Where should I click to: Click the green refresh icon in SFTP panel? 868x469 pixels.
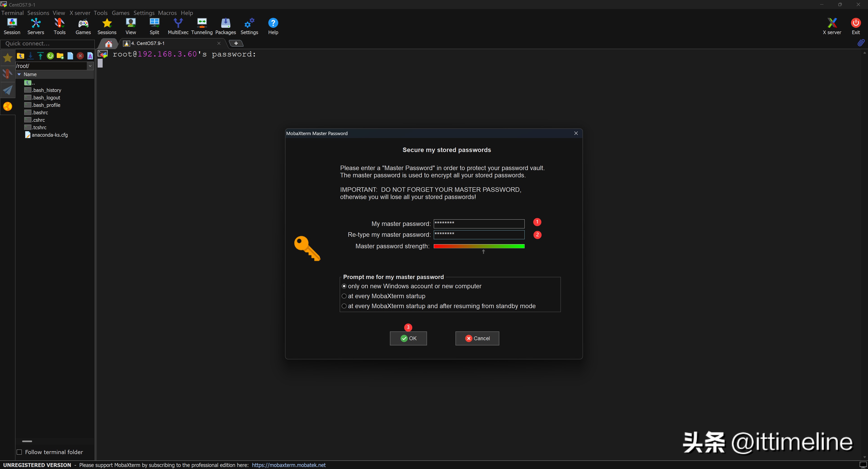[x=50, y=56]
